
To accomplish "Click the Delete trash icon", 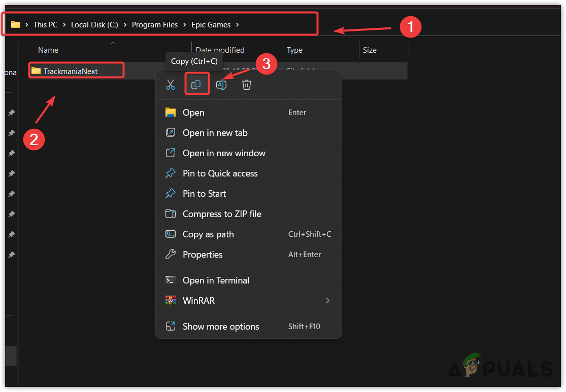I will (x=247, y=85).
